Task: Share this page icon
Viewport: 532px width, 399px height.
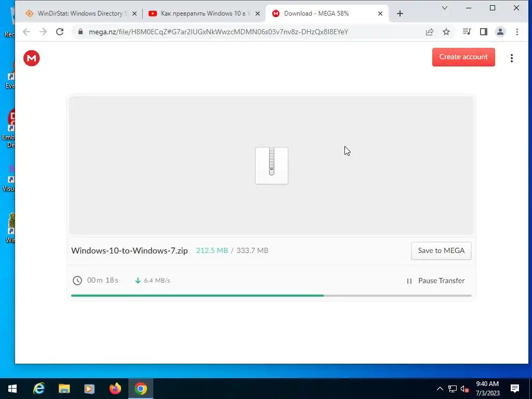Action: pyautogui.click(x=430, y=32)
